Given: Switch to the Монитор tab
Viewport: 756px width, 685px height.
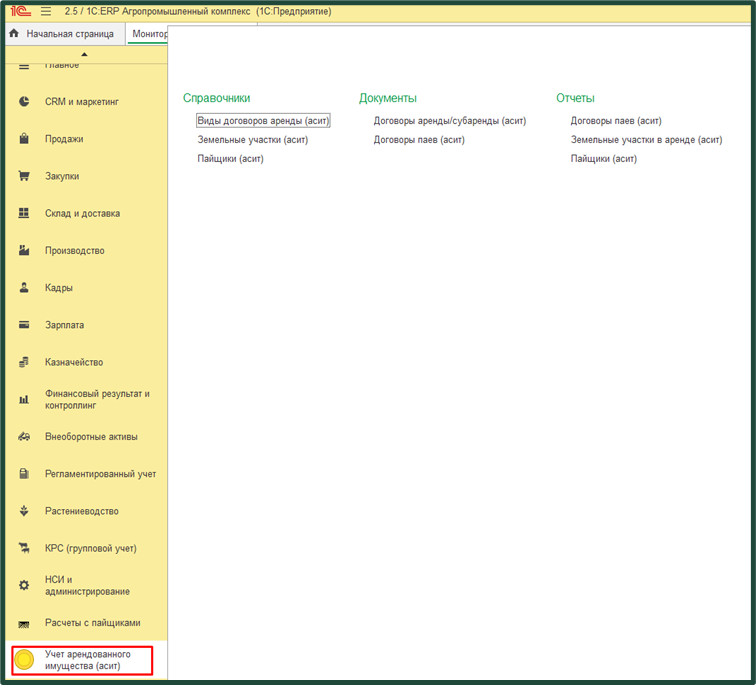Looking at the screenshot, I should [148, 34].
